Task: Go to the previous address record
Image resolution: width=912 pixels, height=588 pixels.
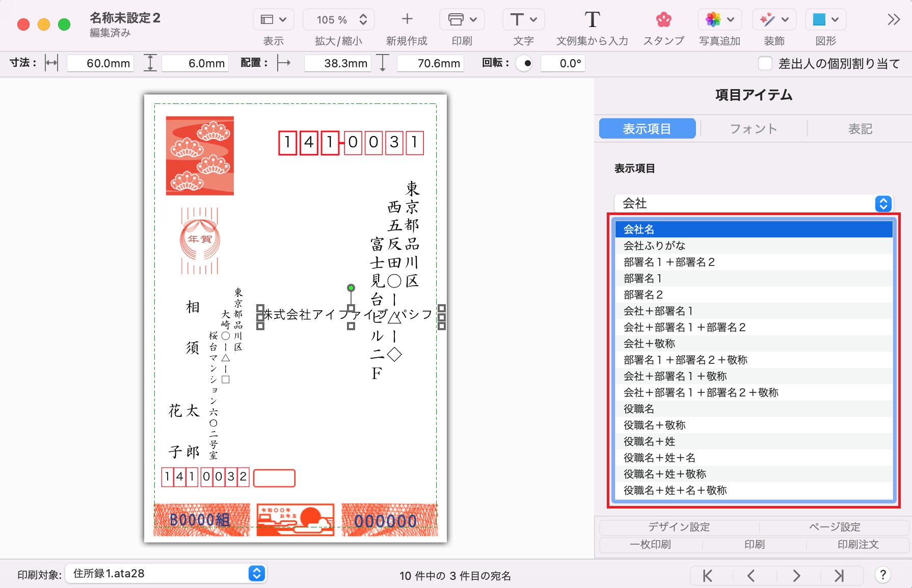Action: coord(751,576)
